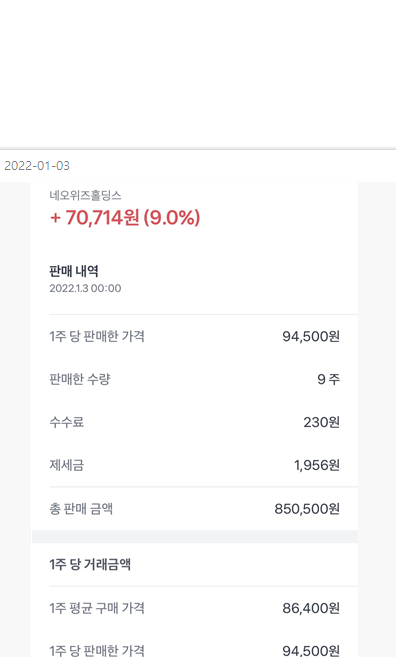Select the +70,714원 (9.0%) profit figure

[125, 217]
